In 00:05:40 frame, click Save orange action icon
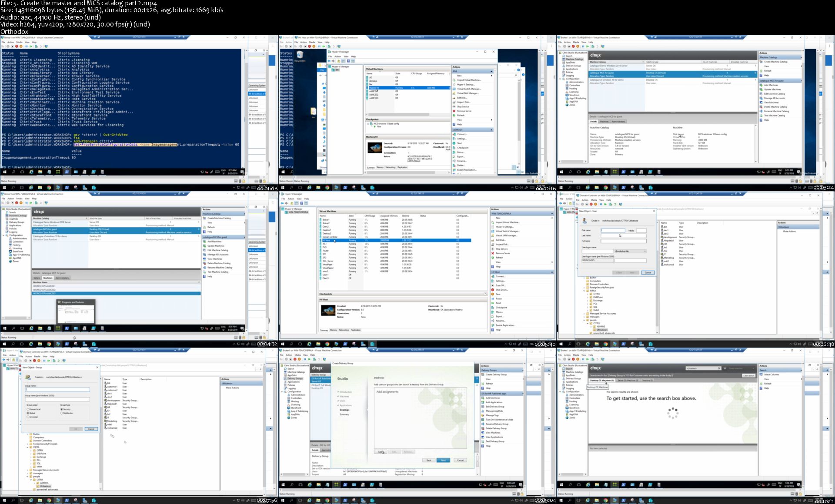 493,294
